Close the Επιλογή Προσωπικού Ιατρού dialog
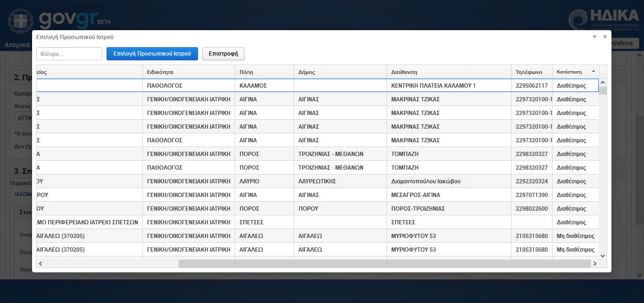The width and height of the screenshot is (644, 303). click(x=605, y=37)
